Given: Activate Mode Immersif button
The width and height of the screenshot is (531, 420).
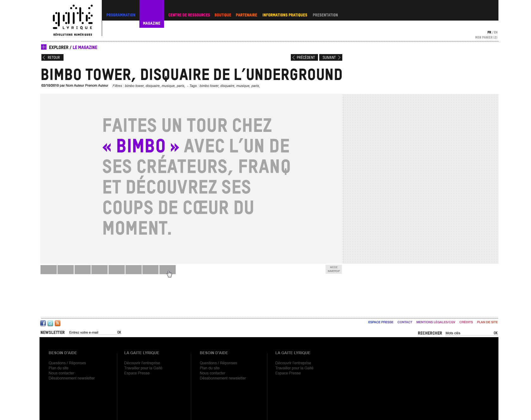Looking at the screenshot, I should click(334, 269).
